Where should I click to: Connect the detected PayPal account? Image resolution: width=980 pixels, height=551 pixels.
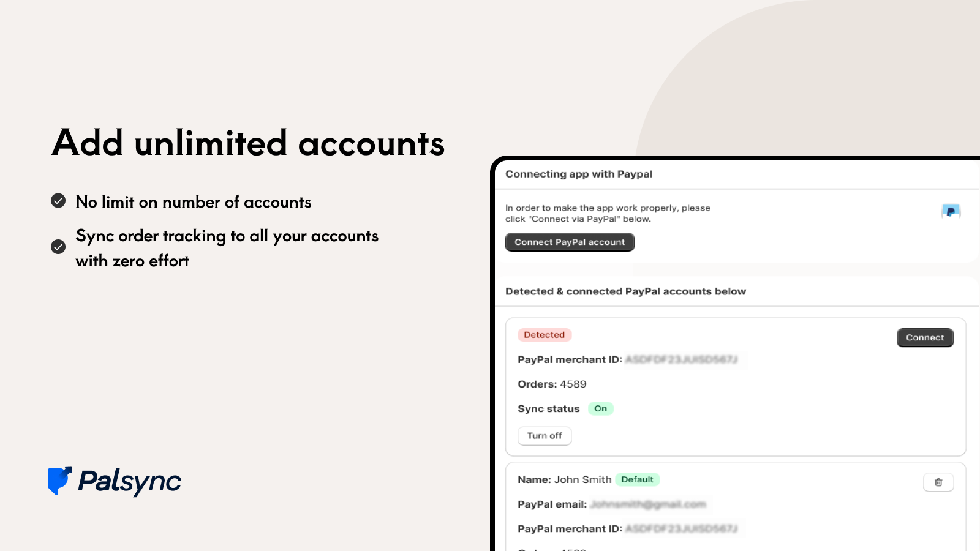pyautogui.click(x=925, y=338)
